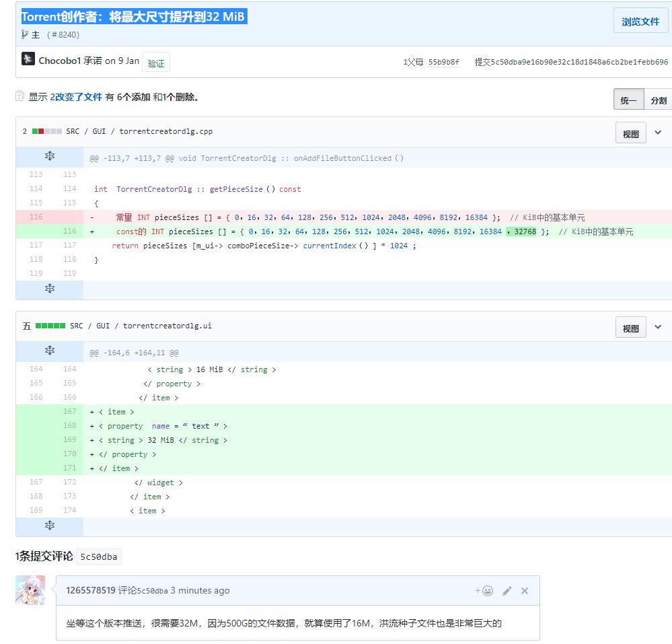
Task: Open view for torrentcreatordlg.cpp file
Action: pyautogui.click(x=630, y=134)
